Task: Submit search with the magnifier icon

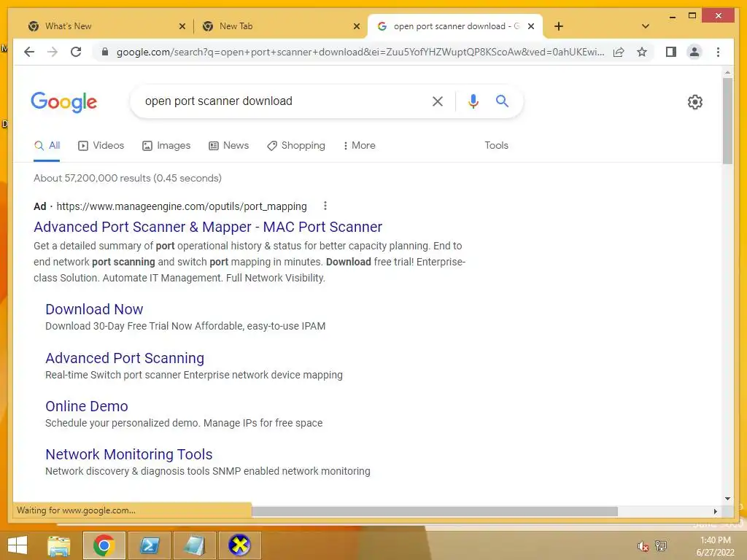Action: tap(502, 101)
